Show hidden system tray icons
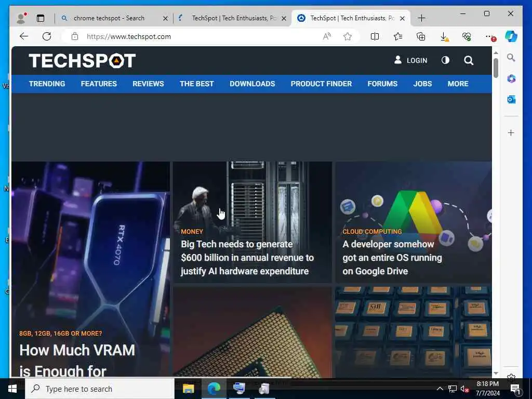The height and width of the screenshot is (399, 532). pyautogui.click(x=440, y=389)
